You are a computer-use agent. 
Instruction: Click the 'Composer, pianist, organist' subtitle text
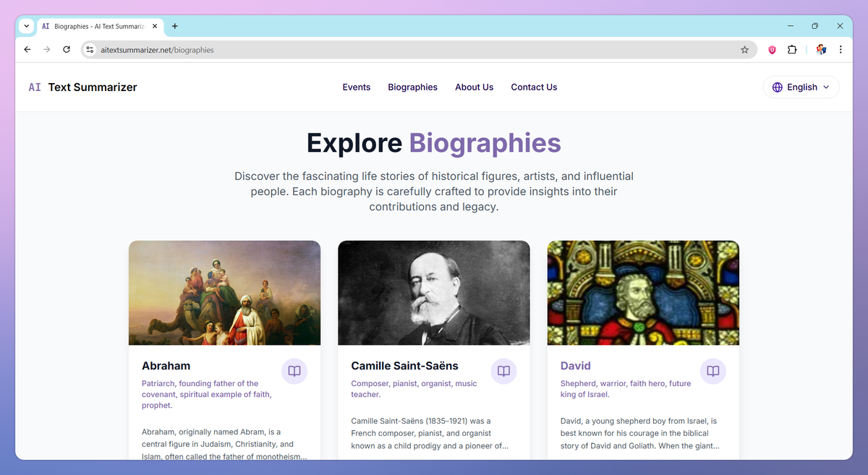[414, 389]
